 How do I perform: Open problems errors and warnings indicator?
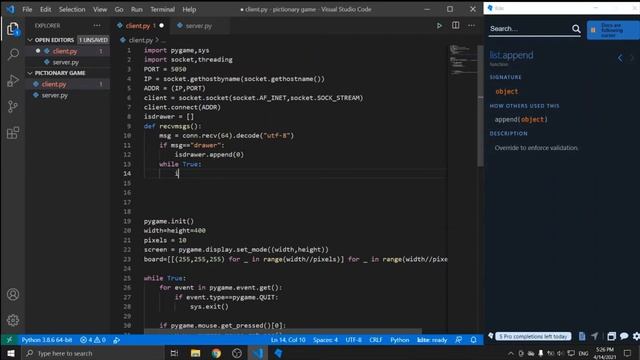pos(93,340)
